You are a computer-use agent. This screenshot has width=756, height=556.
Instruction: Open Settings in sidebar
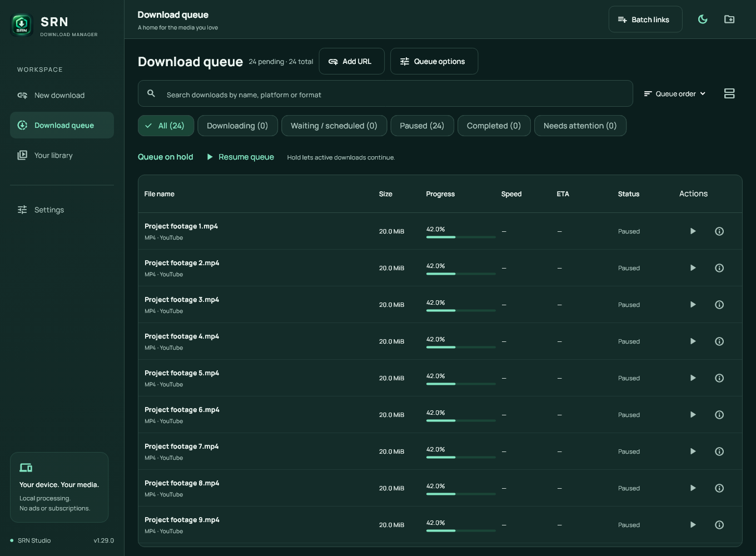tap(62, 210)
